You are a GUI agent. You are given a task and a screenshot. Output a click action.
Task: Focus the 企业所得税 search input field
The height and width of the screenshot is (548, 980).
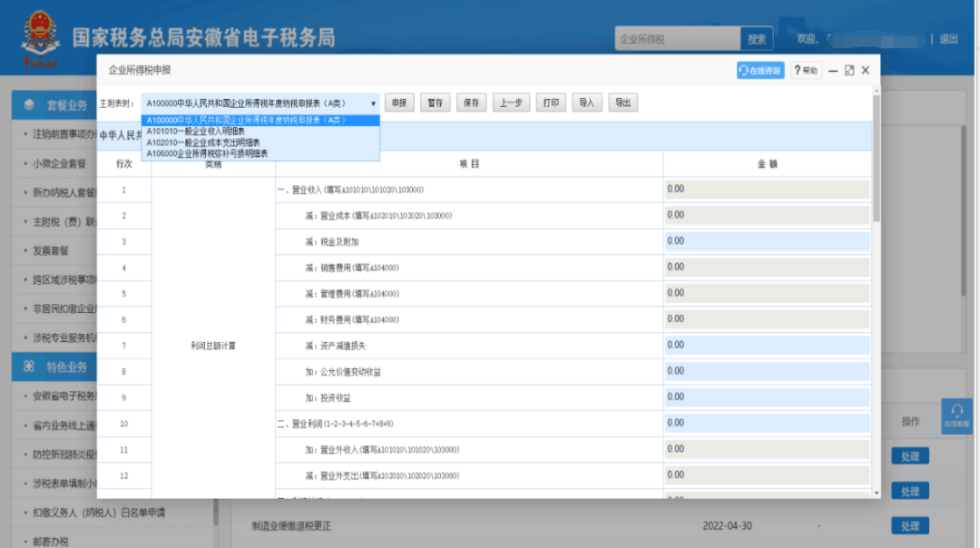coord(678,39)
